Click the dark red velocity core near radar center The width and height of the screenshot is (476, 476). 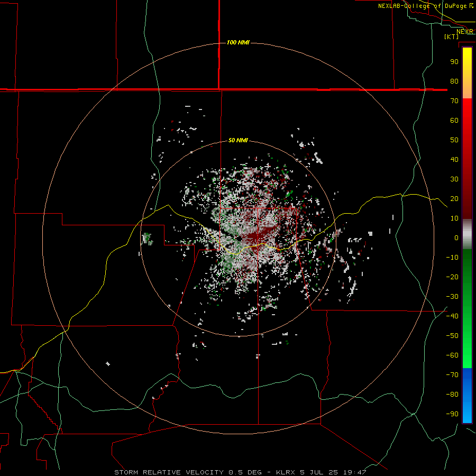tap(258, 237)
